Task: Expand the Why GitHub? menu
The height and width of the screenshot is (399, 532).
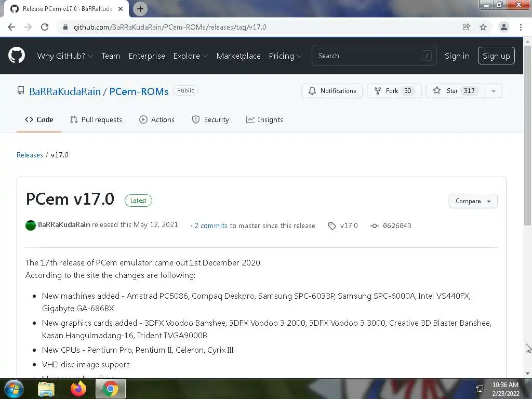Action: pos(65,56)
